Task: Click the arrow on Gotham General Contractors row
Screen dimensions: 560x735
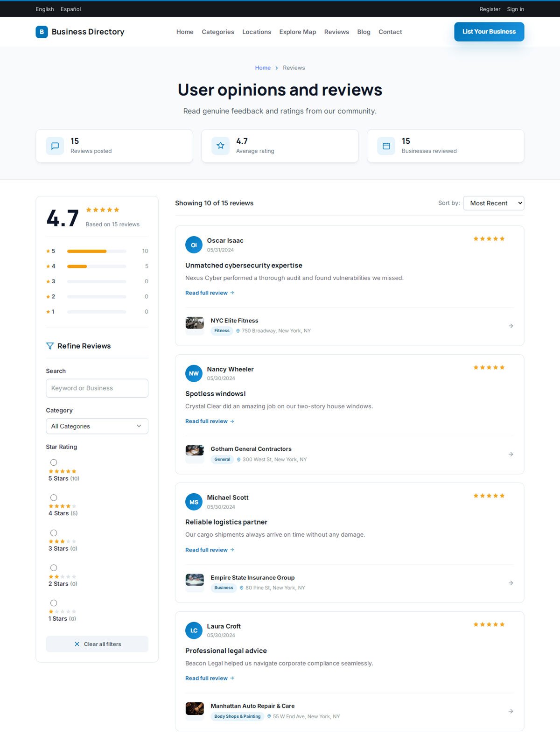Action: click(511, 454)
